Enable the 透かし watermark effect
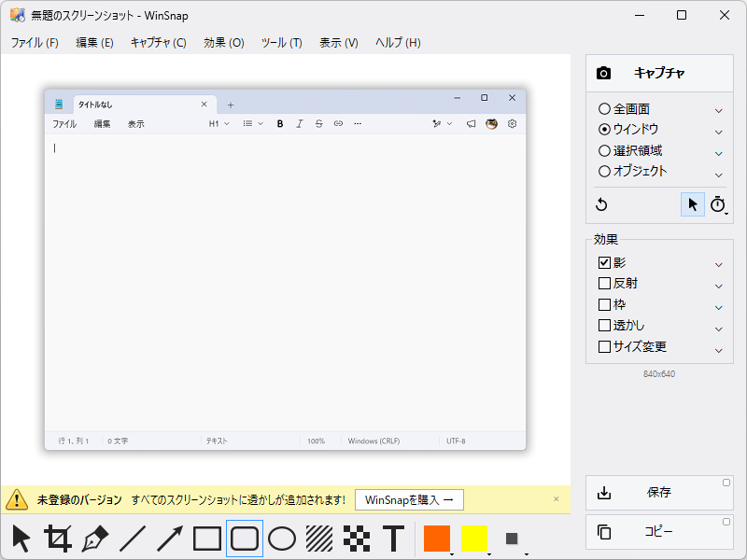Screen dimensions: 747x560 click(x=621, y=325)
